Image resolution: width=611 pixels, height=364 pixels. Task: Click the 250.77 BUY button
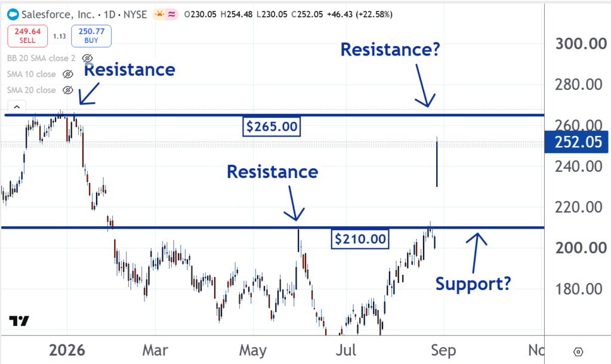(x=91, y=36)
